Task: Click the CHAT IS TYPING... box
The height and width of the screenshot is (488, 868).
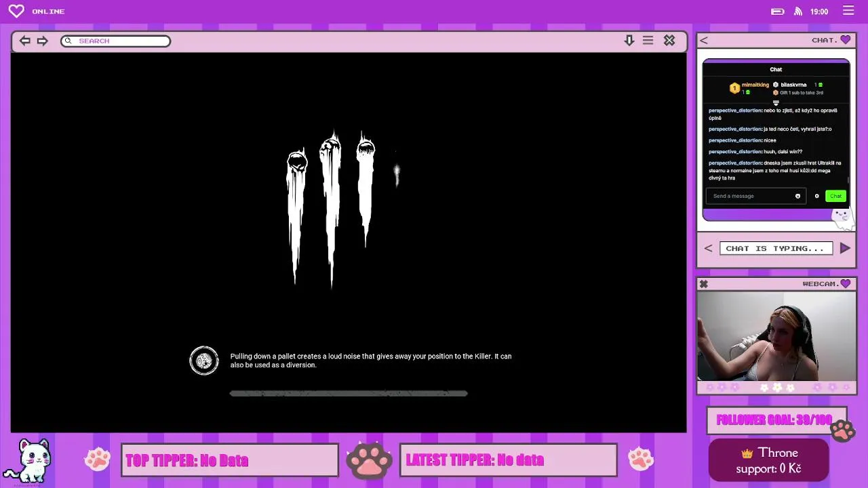Action: (x=776, y=249)
